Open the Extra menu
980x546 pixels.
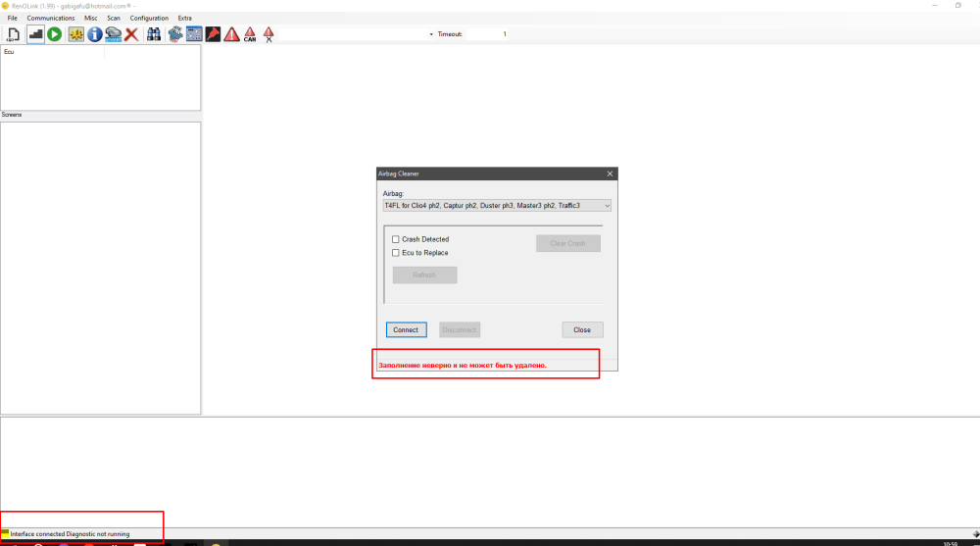click(185, 19)
